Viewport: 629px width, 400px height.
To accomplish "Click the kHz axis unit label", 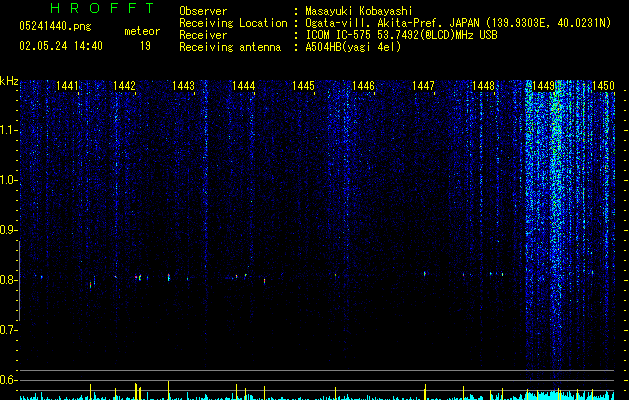I will (x=9, y=81).
